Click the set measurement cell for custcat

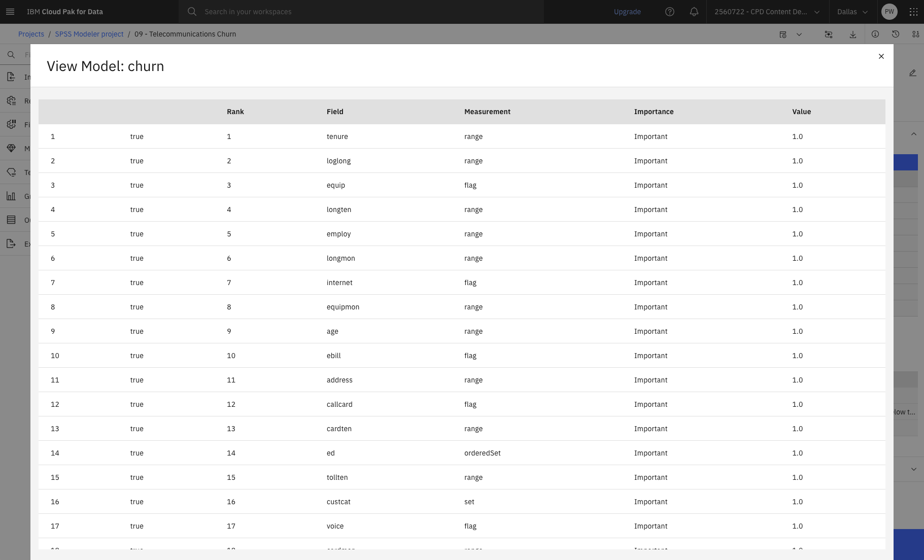coord(469,502)
